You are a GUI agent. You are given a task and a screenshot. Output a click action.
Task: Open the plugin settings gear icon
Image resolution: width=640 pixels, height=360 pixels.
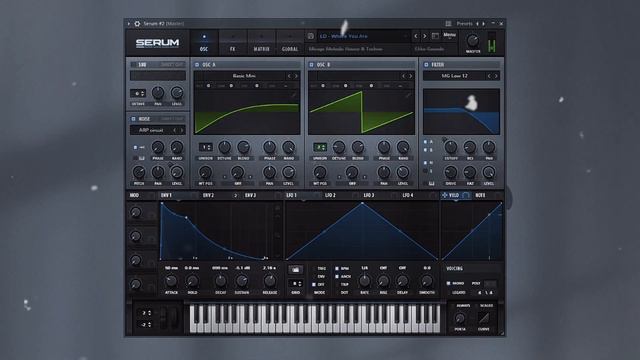[x=138, y=24]
